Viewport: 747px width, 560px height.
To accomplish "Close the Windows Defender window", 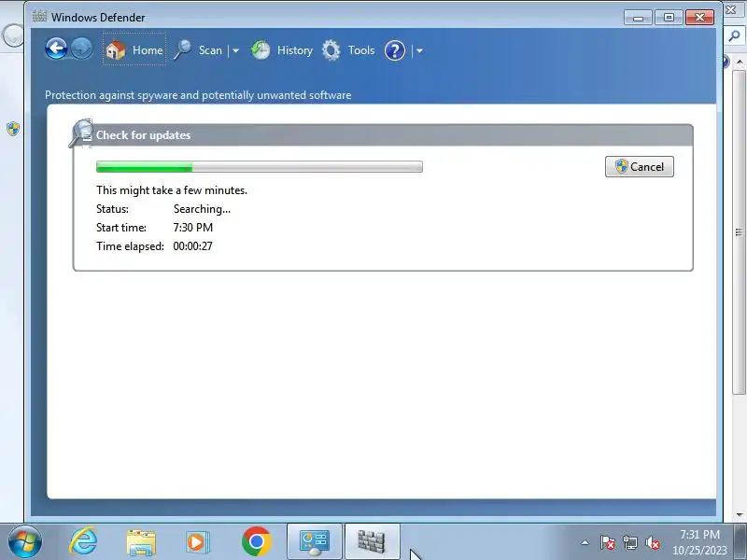I will (x=699, y=18).
